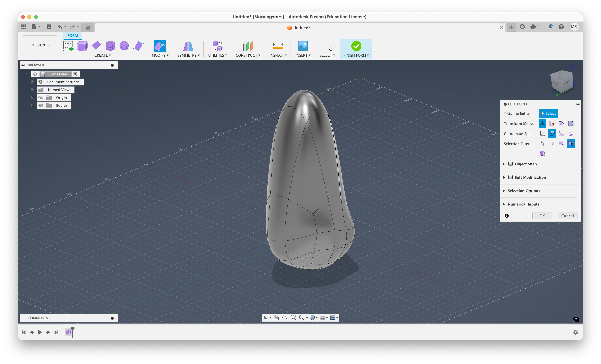Click OK in Edit Form dialog
Image resolution: width=601 pixels, height=364 pixels.
[542, 216]
